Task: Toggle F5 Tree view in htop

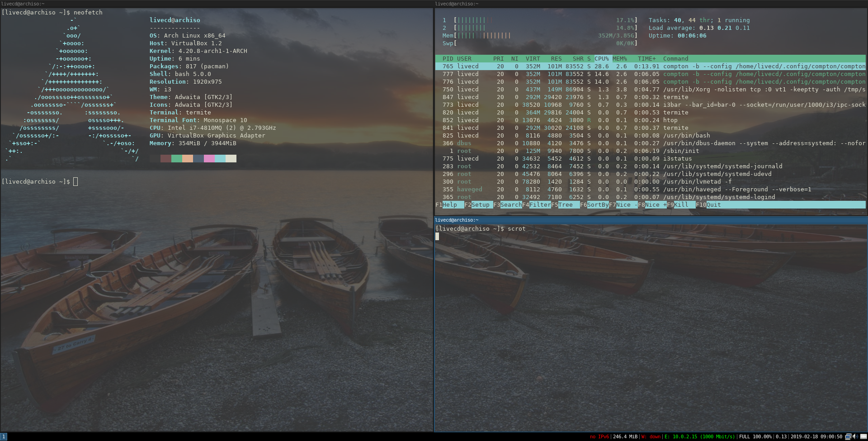Action: coord(566,205)
